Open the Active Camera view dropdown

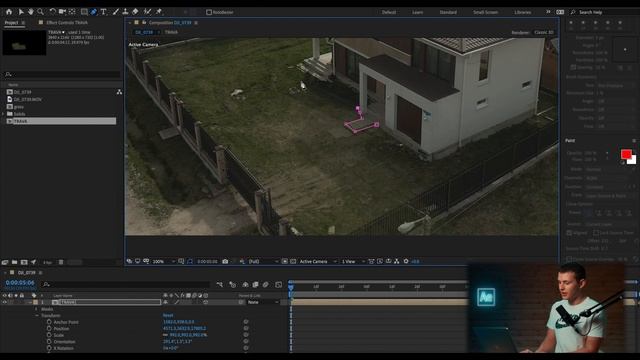coord(317,261)
